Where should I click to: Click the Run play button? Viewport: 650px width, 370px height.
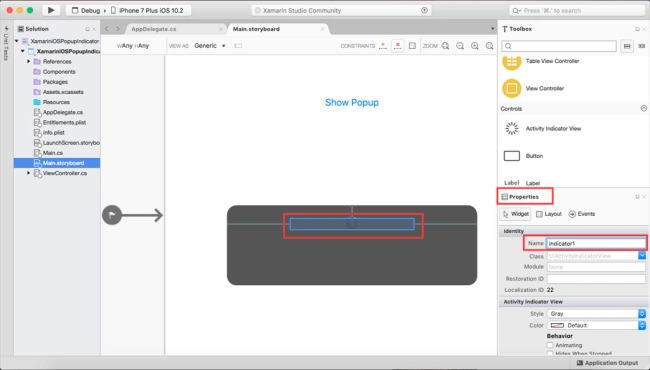51,10
